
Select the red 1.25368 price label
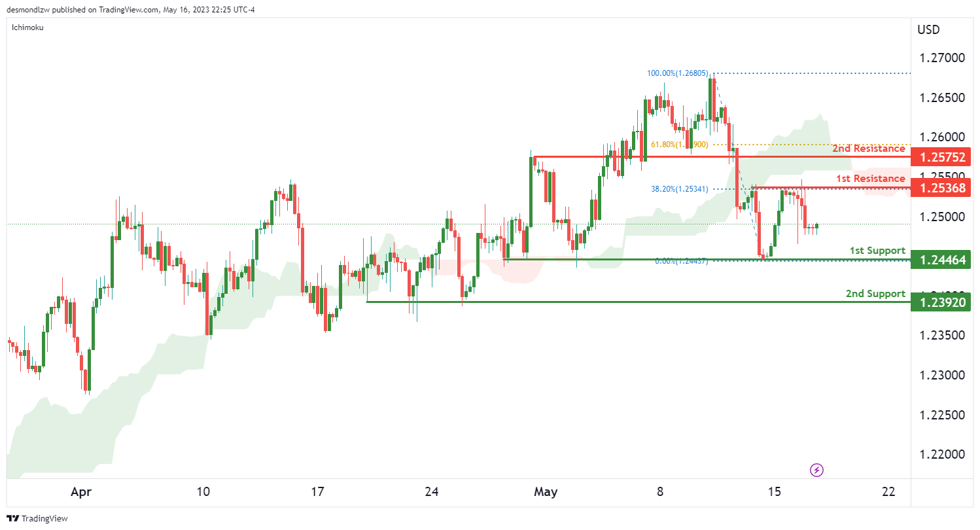click(x=942, y=188)
